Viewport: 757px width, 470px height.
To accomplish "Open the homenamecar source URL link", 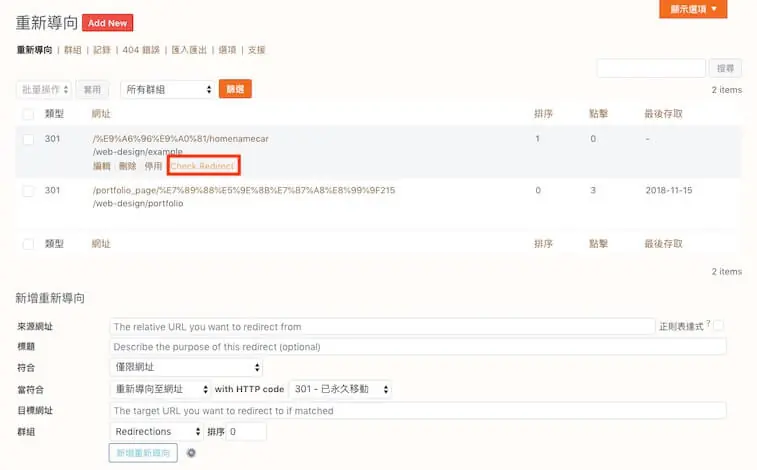I will tap(181, 138).
